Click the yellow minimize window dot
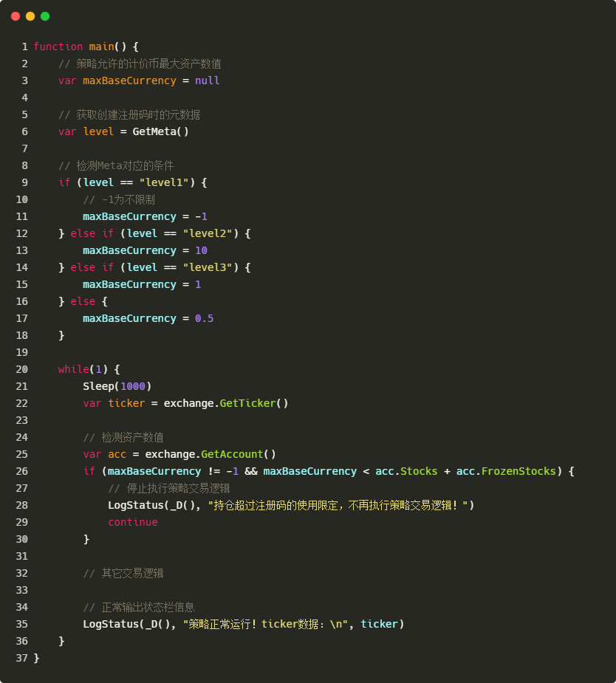616x683 pixels. point(30,16)
